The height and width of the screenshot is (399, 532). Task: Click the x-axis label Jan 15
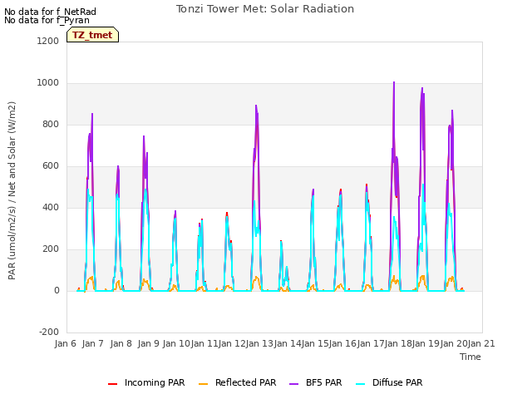coord(315,343)
